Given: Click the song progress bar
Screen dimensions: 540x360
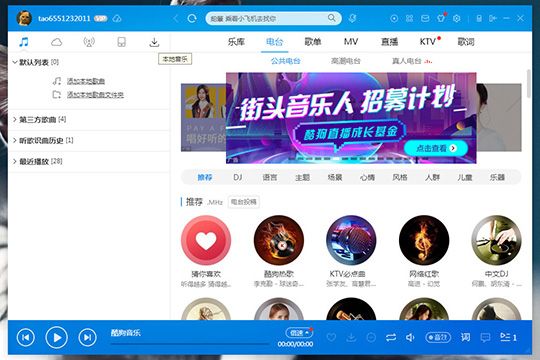Looking at the screenshot, I should (189, 343).
